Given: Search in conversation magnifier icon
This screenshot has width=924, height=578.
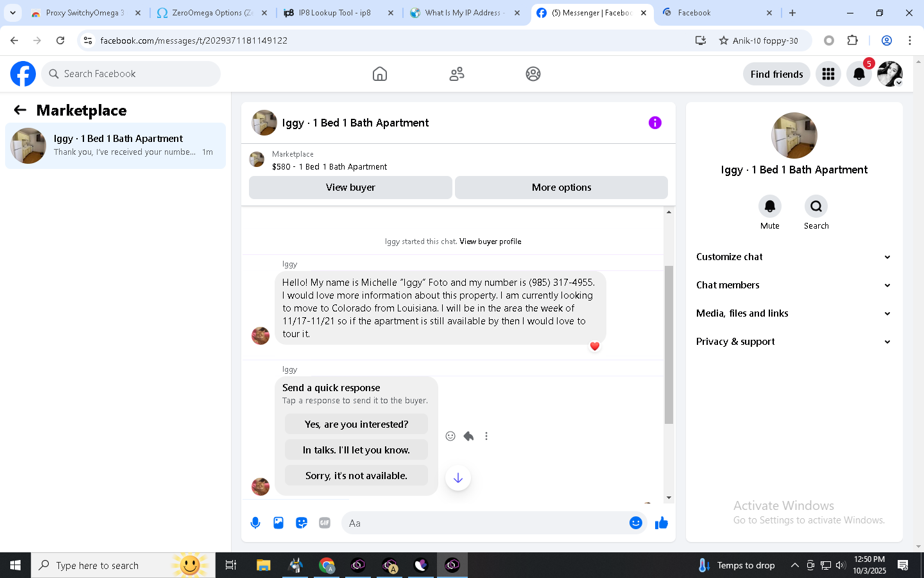Looking at the screenshot, I should [816, 206].
